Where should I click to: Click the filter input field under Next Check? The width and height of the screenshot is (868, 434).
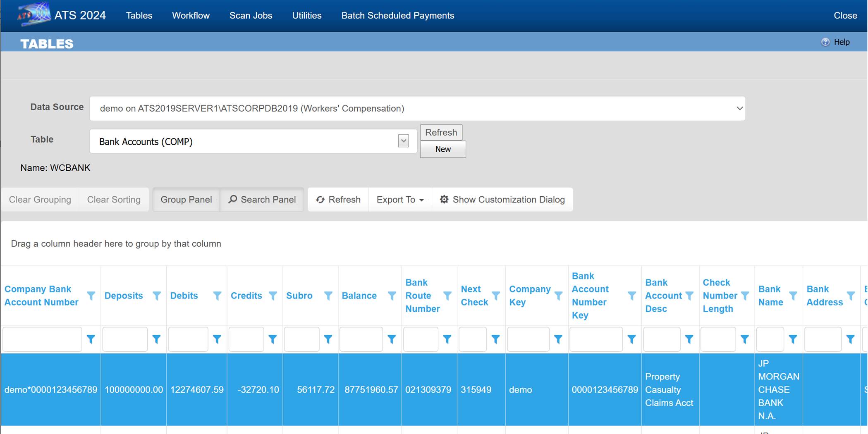473,339
